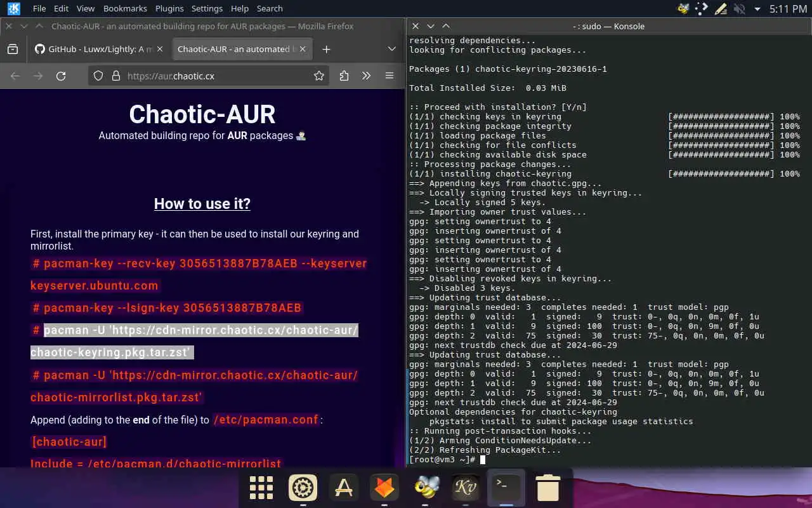
Task: Click the Chaotic-AUR page heading
Action: (x=202, y=114)
